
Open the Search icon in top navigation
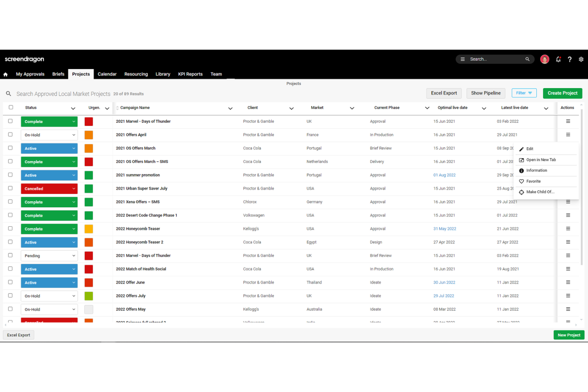[x=527, y=59]
